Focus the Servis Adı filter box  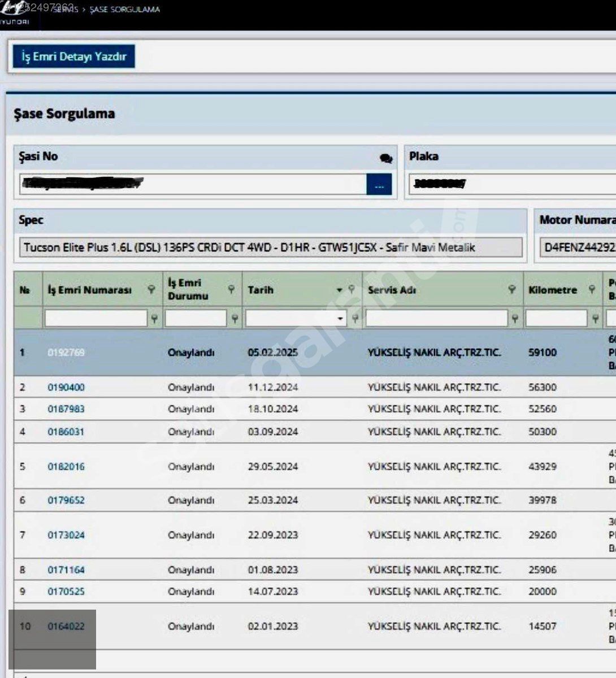pyautogui.click(x=436, y=319)
